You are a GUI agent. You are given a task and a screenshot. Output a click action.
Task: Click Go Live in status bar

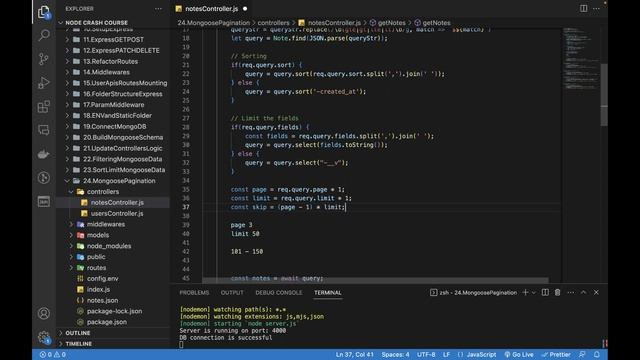[x=519, y=354]
